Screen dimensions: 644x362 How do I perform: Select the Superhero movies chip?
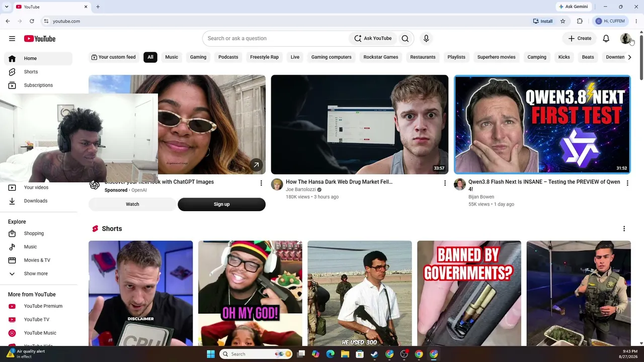point(497,57)
